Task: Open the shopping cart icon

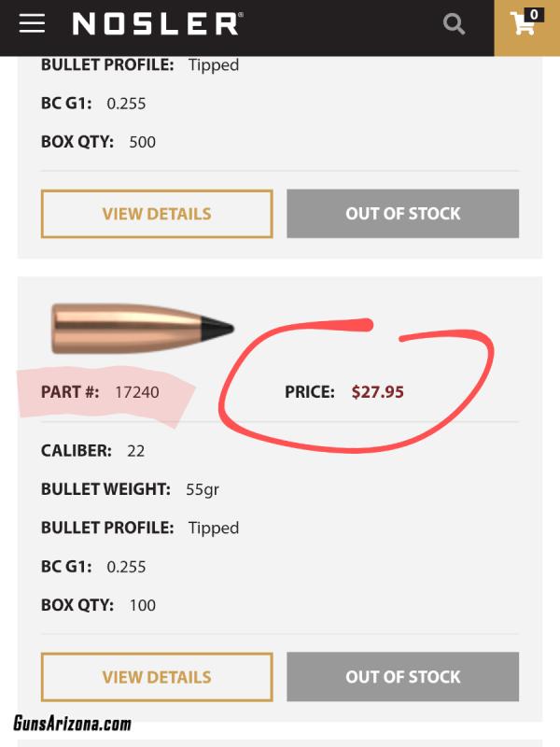Action: [x=526, y=22]
